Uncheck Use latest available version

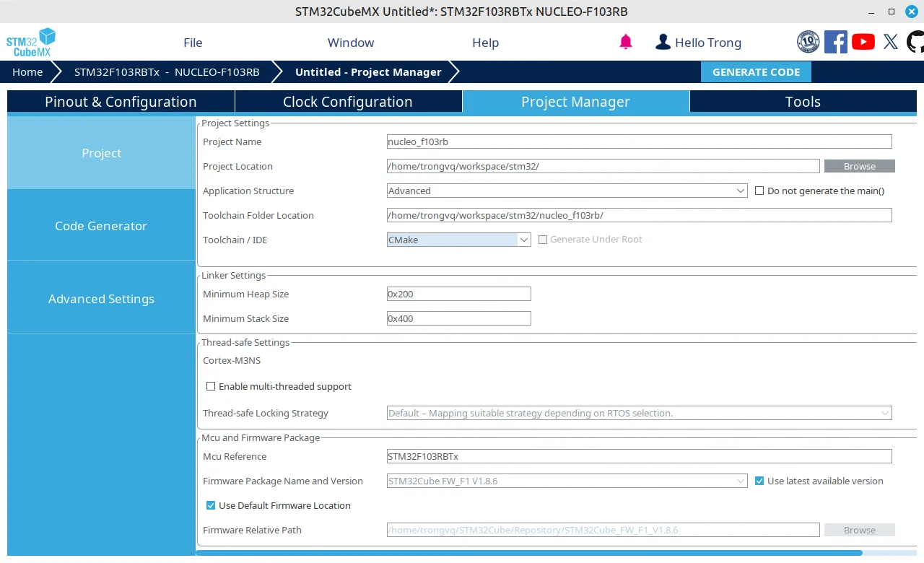click(759, 481)
